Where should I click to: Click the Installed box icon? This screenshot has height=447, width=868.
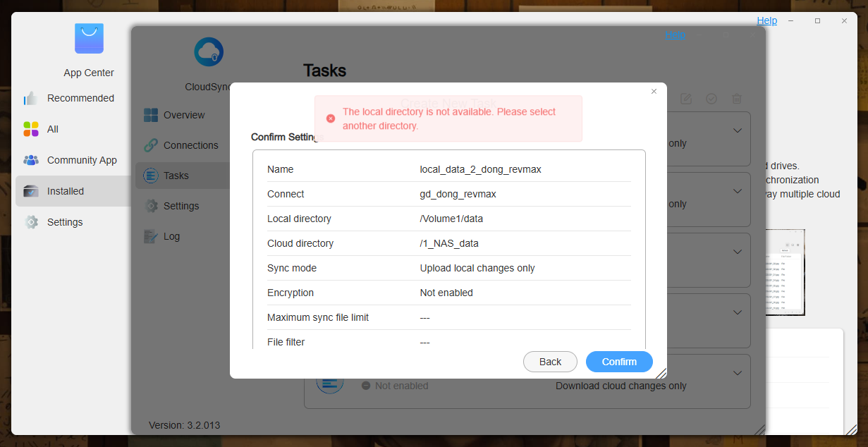click(31, 191)
